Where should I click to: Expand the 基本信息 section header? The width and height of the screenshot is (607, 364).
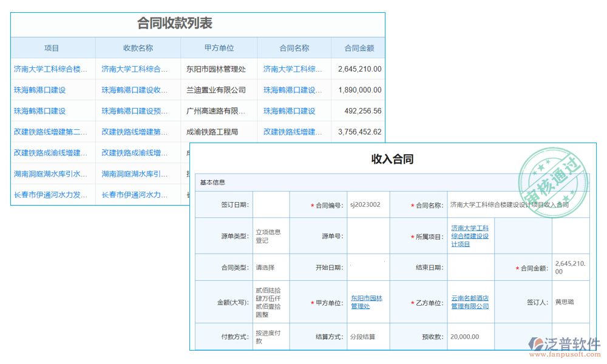pos(212,181)
